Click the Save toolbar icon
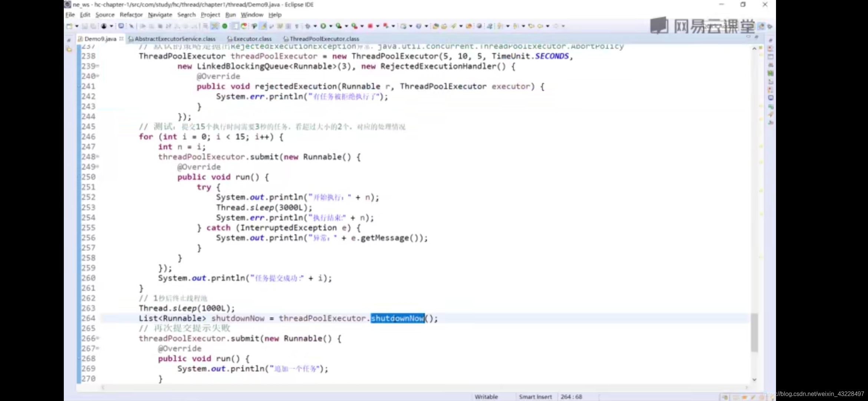The width and height of the screenshot is (868, 401). pyautogui.click(x=85, y=26)
